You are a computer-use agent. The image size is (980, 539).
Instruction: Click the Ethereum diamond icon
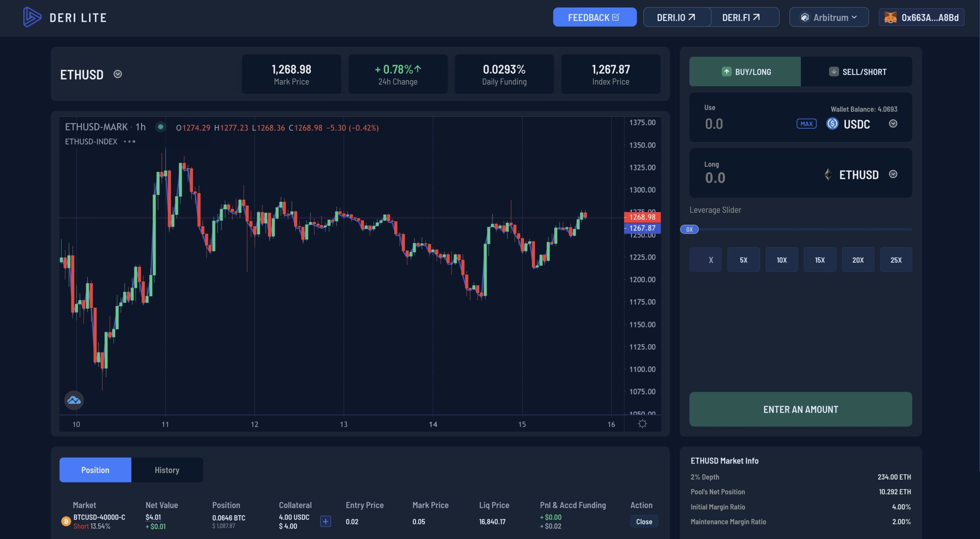tap(828, 174)
